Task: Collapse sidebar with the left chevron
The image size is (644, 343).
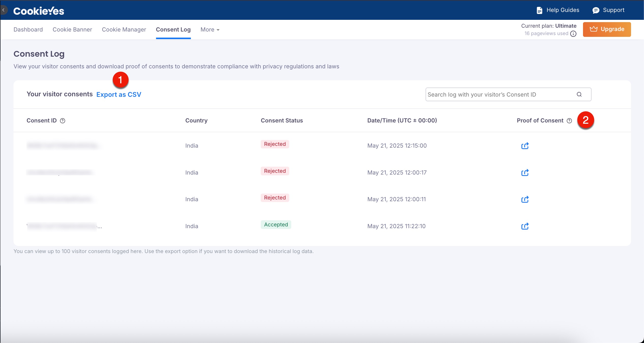Action: click(4, 10)
